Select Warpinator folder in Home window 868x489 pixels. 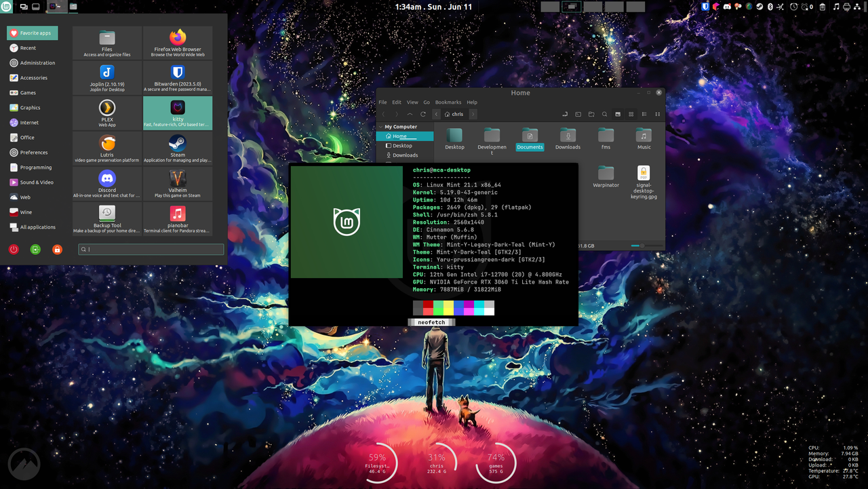coord(606,176)
